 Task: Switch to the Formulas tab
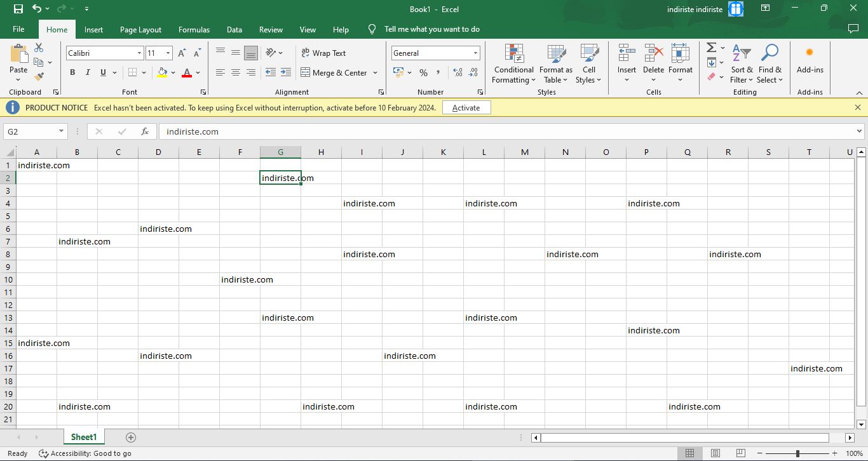(194, 29)
